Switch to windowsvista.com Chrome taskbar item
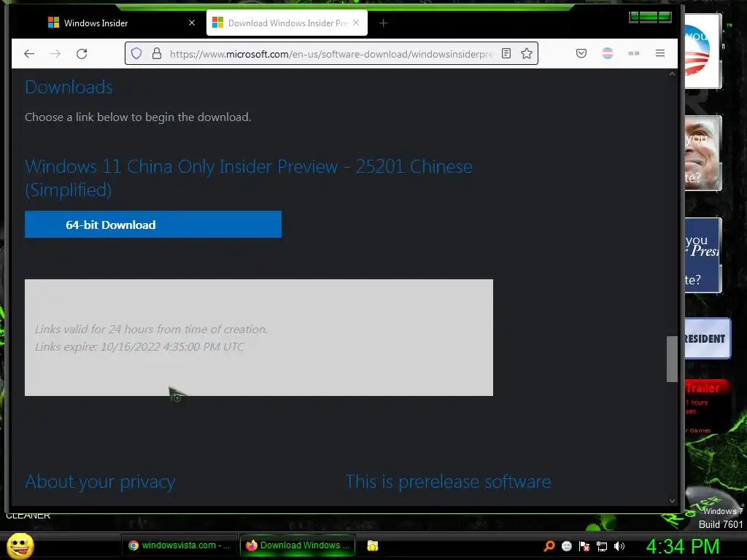The image size is (747, 560). [x=179, y=545]
